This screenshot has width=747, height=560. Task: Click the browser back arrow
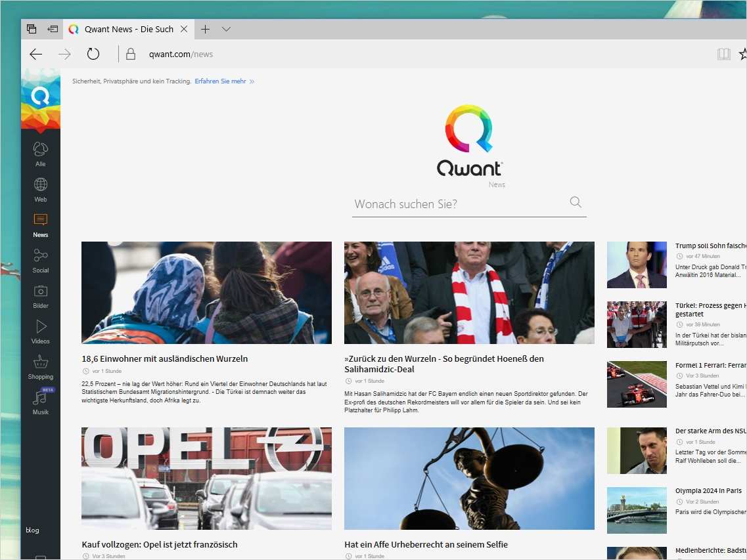tap(35, 54)
